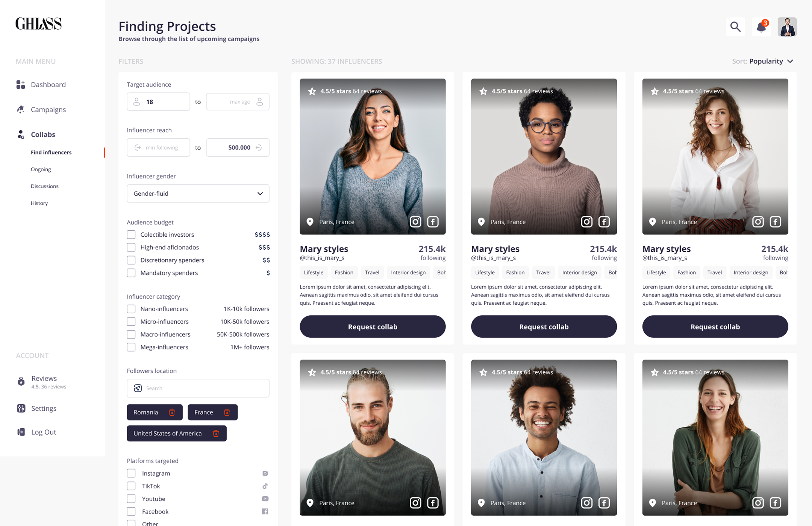
Task: Open the search magnifier icon
Action: click(x=735, y=27)
